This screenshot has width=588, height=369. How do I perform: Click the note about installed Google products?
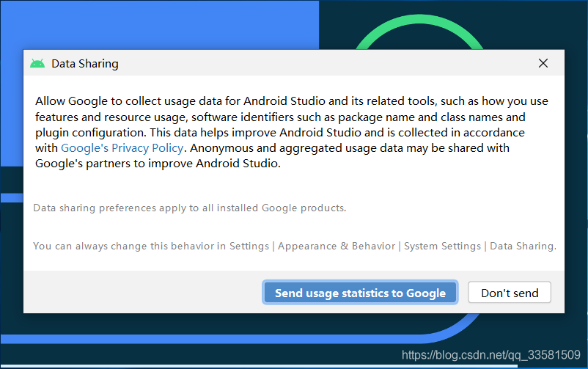pos(190,208)
